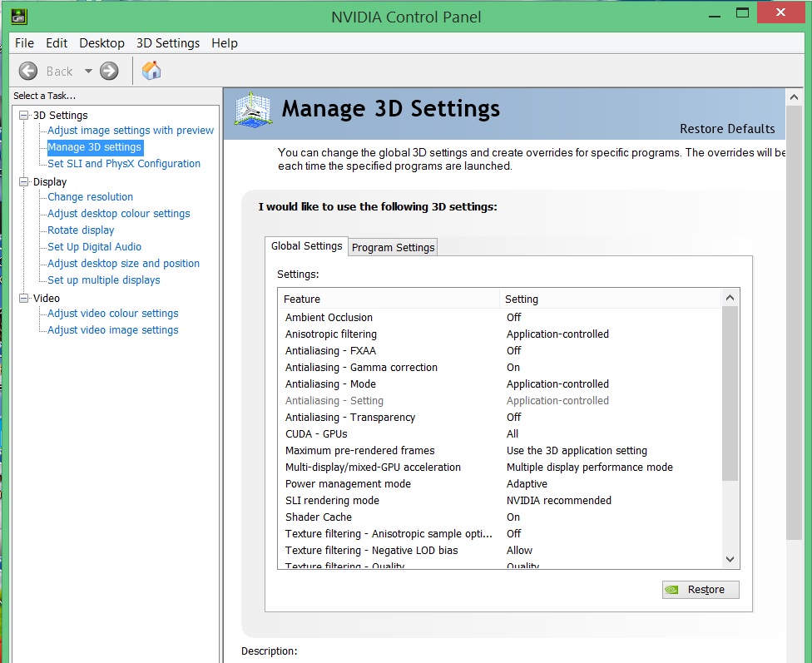Screen dimensions: 812x663
Task: Open Adjust video colour settings
Action: [x=113, y=314]
